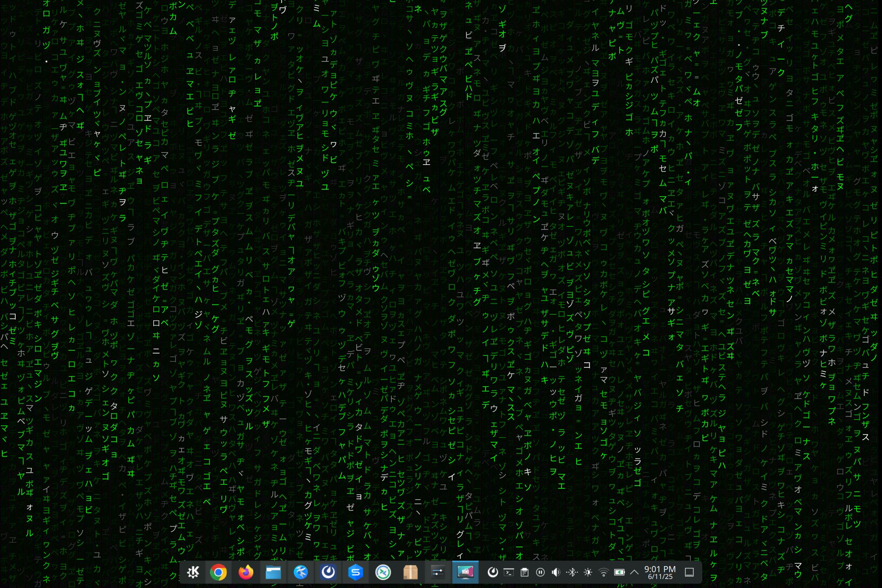Open the KDE application launcher
The image size is (882, 588).
[x=193, y=572]
